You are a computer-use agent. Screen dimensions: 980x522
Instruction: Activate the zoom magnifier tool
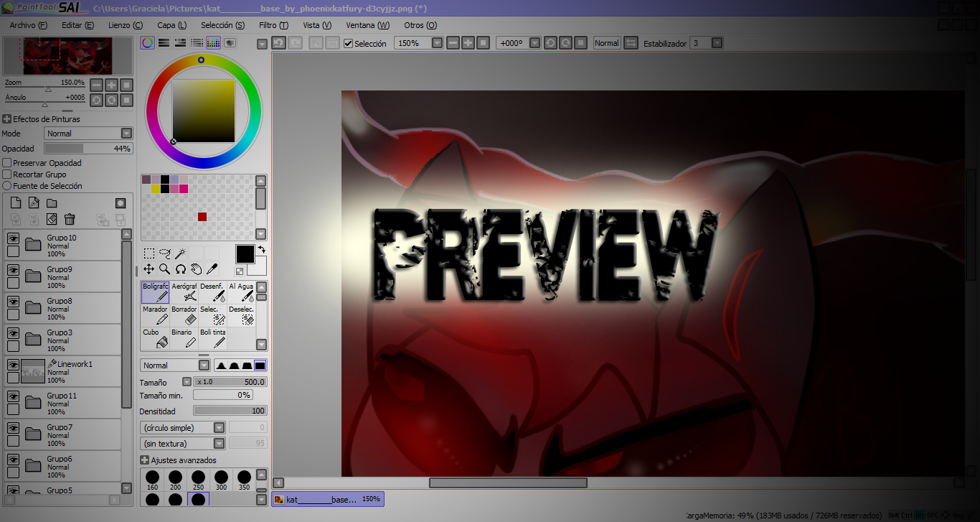click(164, 269)
